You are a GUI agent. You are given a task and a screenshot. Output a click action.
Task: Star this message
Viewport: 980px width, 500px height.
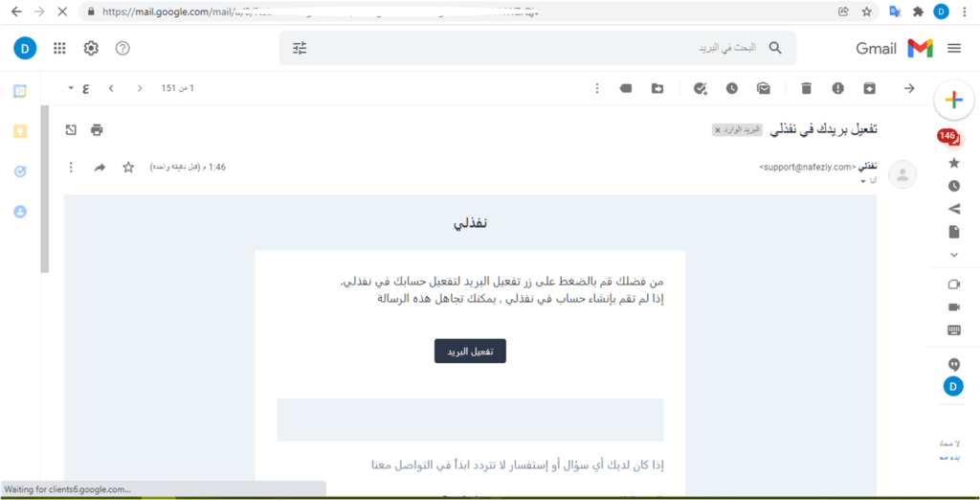pos(128,167)
